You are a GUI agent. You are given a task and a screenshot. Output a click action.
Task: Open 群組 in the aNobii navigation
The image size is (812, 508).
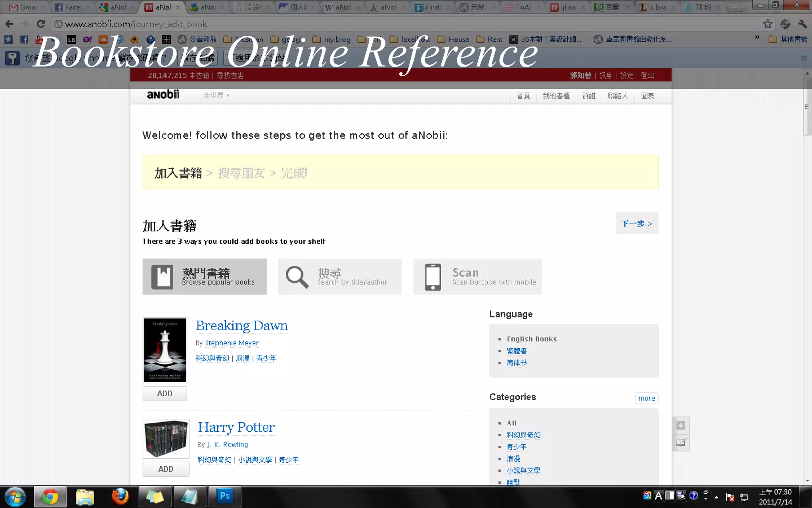tap(589, 96)
